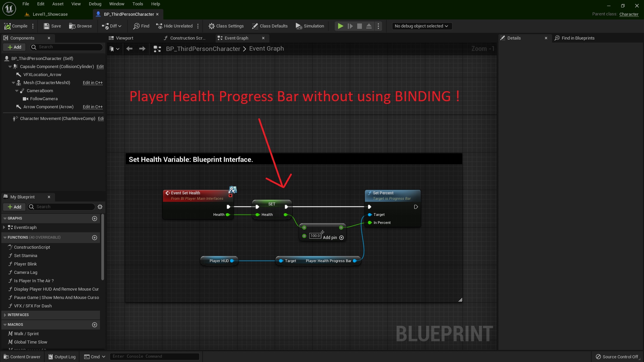Save the blueprint with Save icon
Viewport: 644px width, 362px height.
47,26
